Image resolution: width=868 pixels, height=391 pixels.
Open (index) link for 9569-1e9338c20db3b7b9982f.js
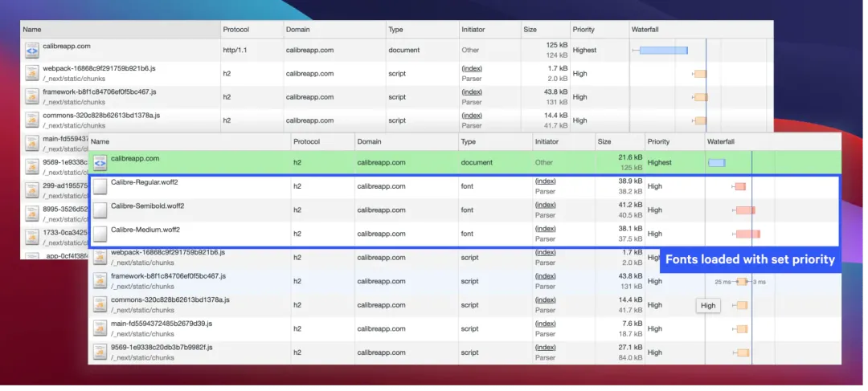tap(545, 348)
